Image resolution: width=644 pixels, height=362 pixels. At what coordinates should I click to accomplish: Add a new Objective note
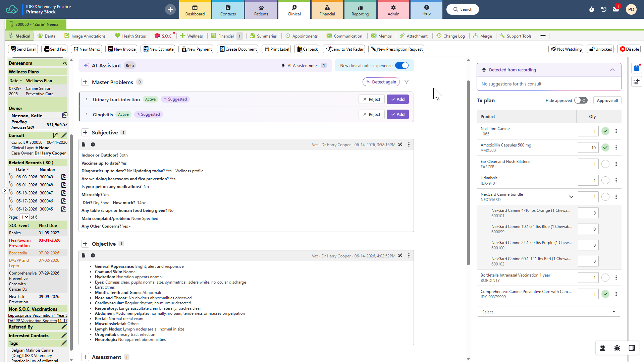(85, 244)
